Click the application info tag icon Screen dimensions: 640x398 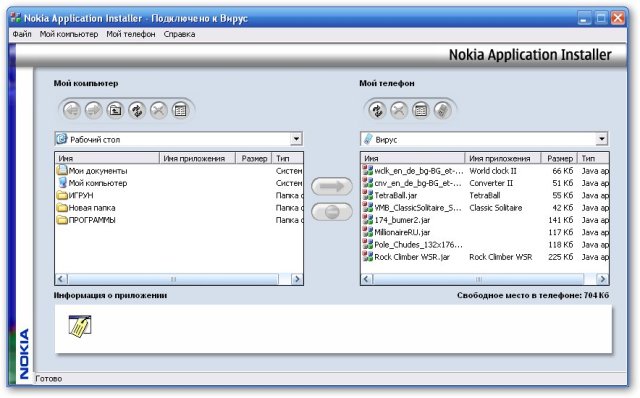(x=80, y=327)
